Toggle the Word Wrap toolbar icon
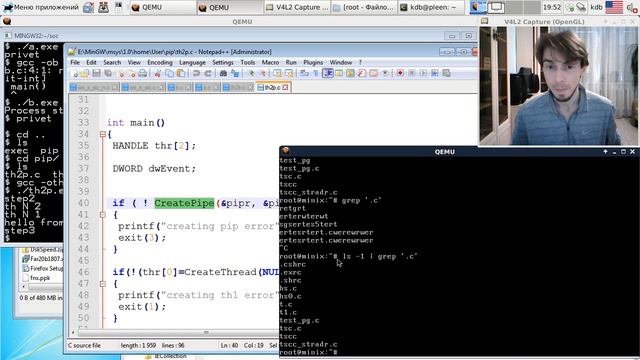The width and height of the screenshot is (640, 360). [x=304, y=73]
